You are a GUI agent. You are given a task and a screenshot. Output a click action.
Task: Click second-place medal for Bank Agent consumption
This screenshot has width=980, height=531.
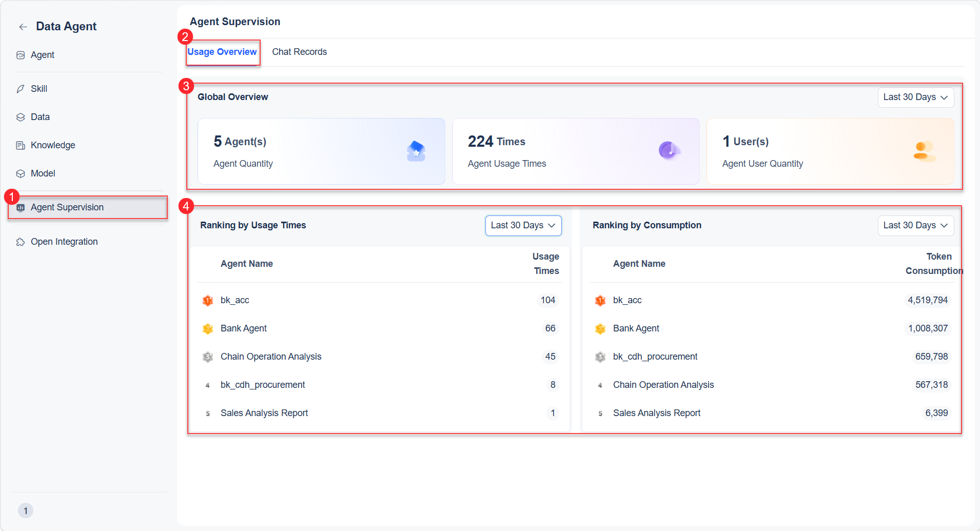tap(600, 329)
